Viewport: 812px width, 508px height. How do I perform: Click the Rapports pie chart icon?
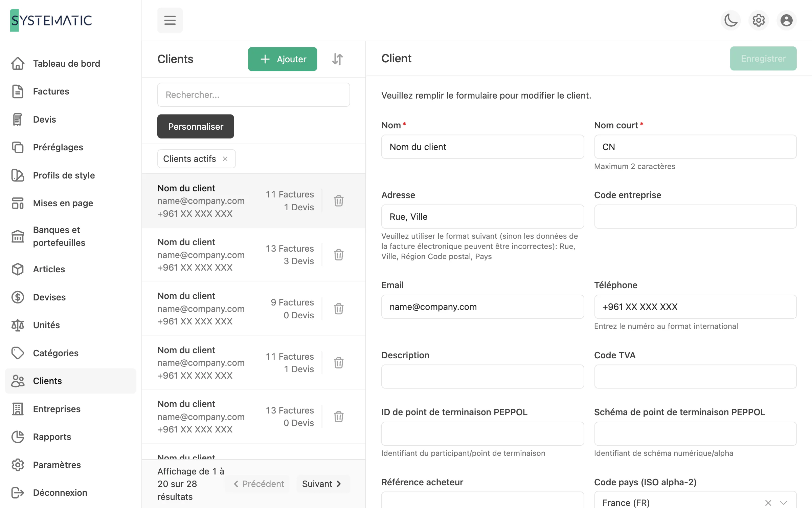click(18, 437)
